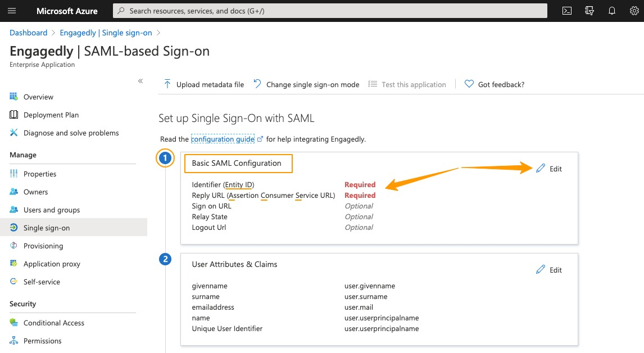This screenshot has width=644, height=353.
Task: Click the Identifier (Entity ID) label
Action: click(x=223, y=185)
